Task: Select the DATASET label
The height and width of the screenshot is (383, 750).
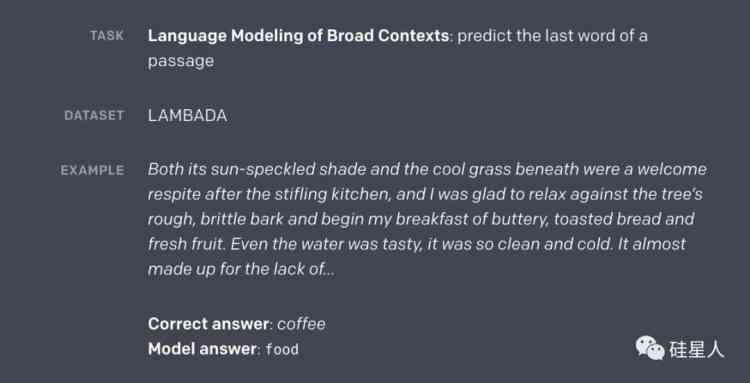Action: (x=94, y=115)
